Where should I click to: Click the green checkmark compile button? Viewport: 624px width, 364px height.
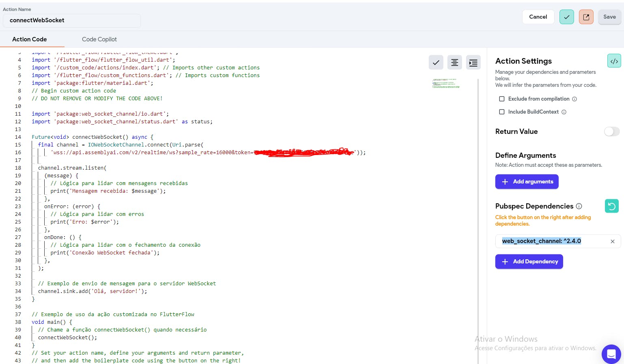pyautogui.click(x=566, y=17)
